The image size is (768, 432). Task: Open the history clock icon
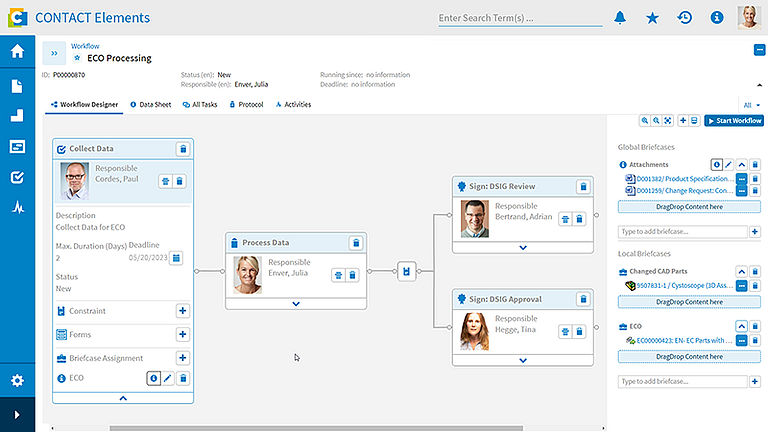684,18
